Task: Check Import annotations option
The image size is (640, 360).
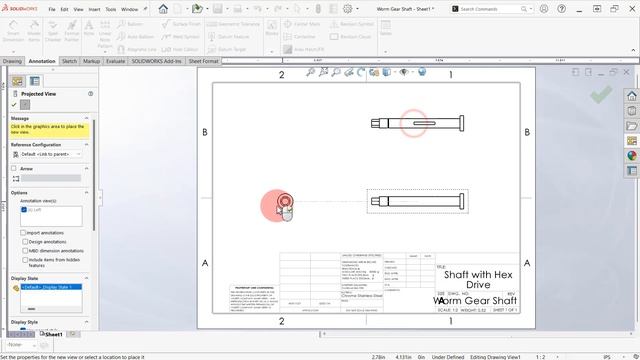Action: [x=23, y=233]
